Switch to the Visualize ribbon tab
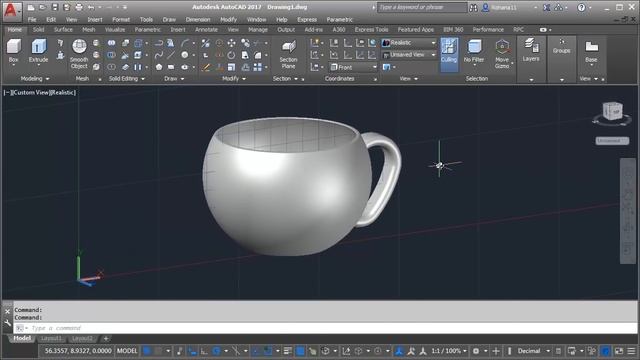 [x=115, y=30]
